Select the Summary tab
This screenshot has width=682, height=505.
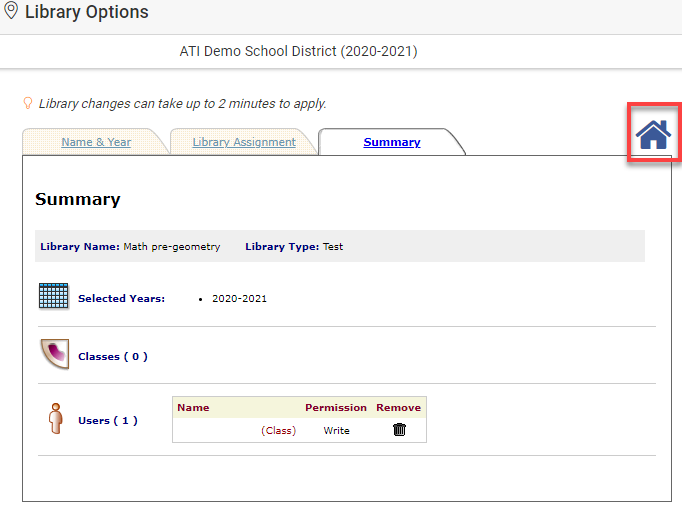[x=391, y=142]
